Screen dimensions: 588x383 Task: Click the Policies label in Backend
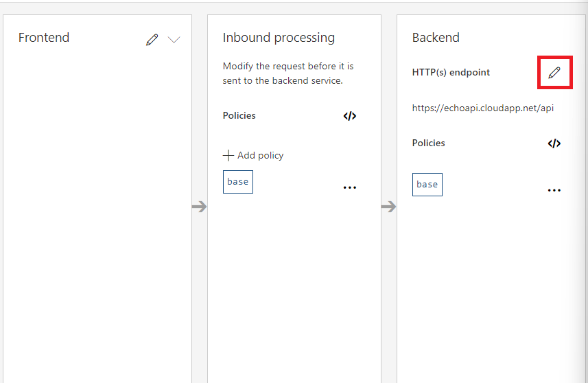(428, 143)
